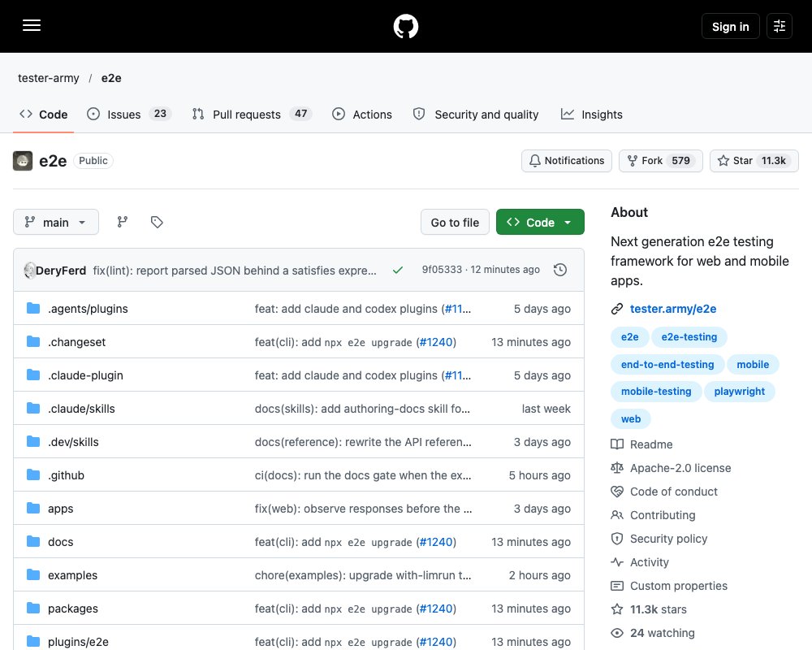Go to GitHub home via Octocat logo
The height and width of the screenshot is (650, 812).
point(406,26)
